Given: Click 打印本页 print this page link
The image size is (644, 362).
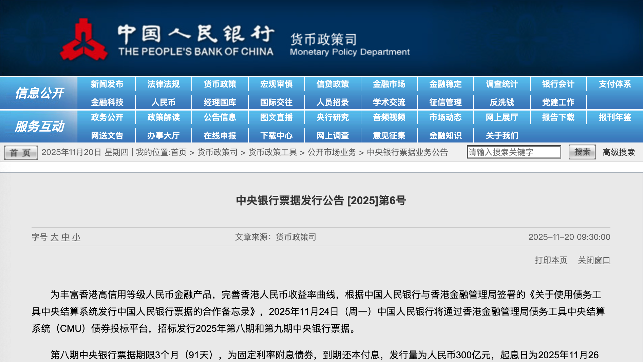Looking at the screenshot, I should click(x=551, y=260).
